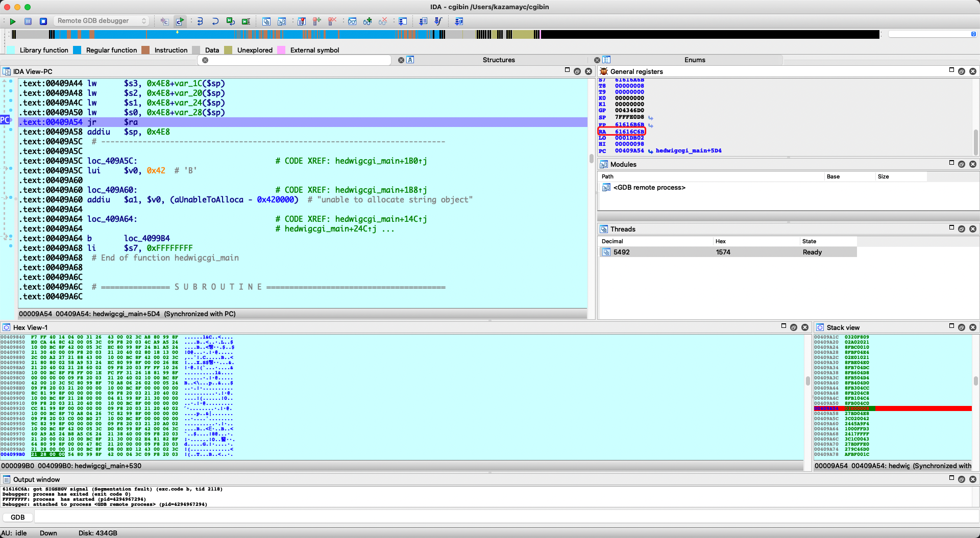Sort threads by Decimal column
Image resolution: width=980 pixels, height=538 pixels.
pyautogui.click(x=655, y=241)
